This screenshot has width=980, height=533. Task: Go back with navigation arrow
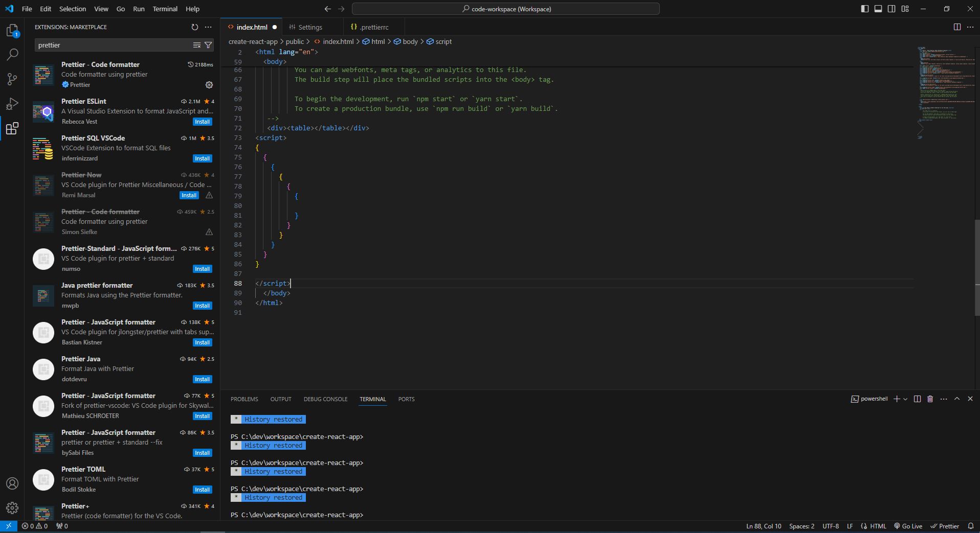tap(328, 9)
